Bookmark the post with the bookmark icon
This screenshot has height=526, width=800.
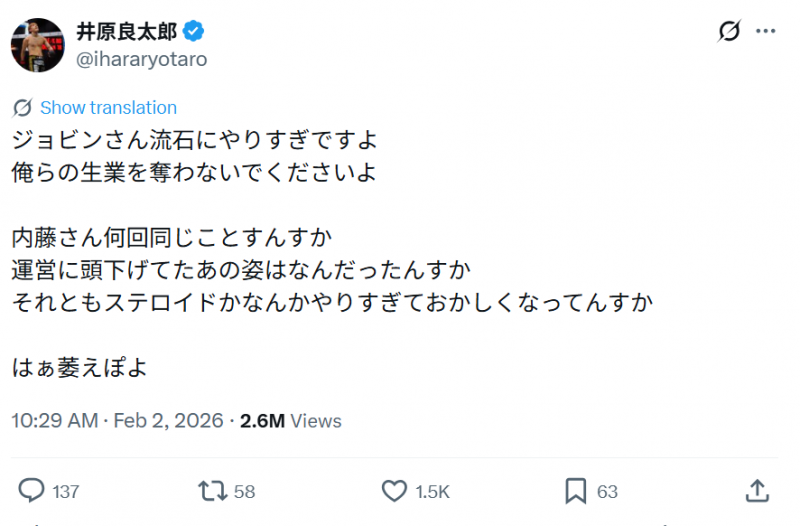click(x=575, y=490)
